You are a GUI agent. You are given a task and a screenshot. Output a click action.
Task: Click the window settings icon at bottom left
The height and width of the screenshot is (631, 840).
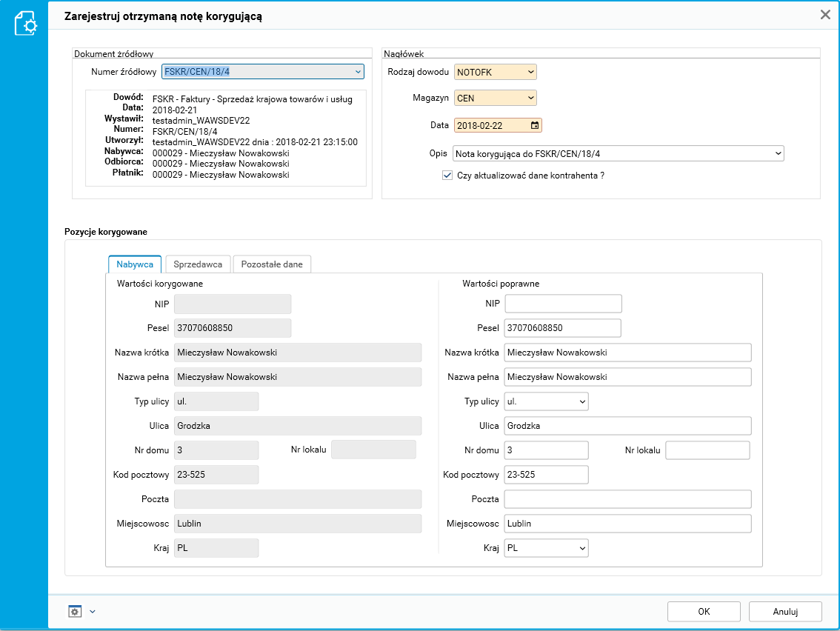point(74,611)
